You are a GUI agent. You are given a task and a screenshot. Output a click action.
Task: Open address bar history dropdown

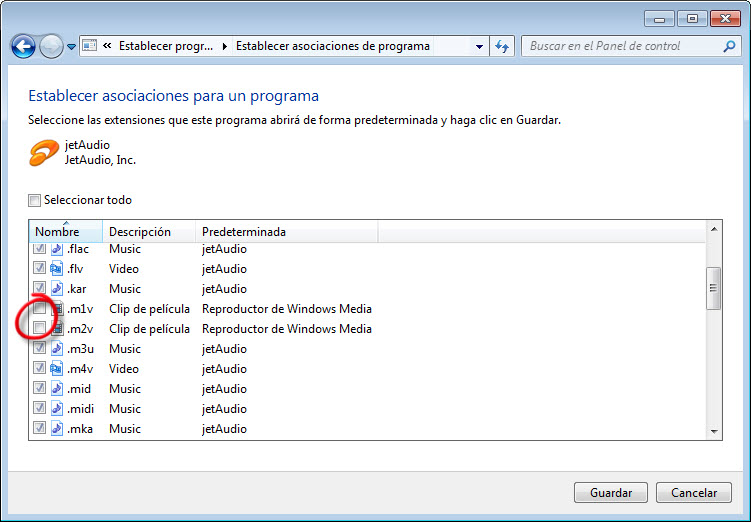(x=479, y=46)
